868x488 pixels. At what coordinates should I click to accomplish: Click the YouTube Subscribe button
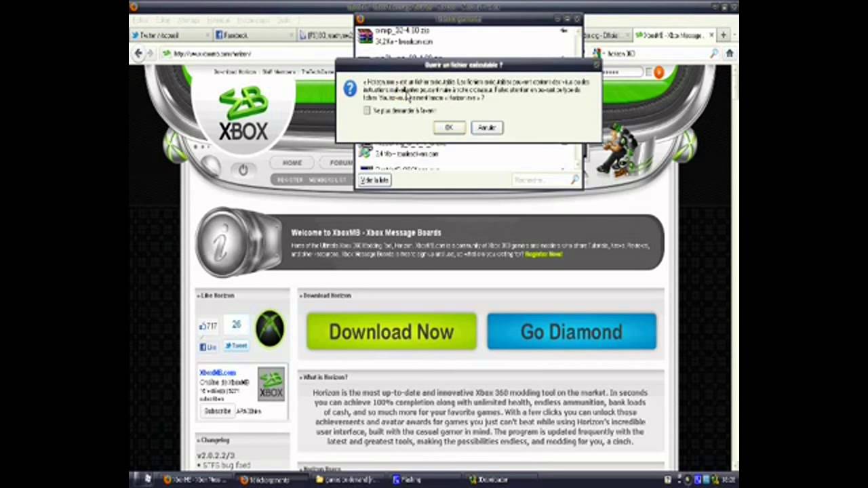pyautogui.click(x=217, y=411)
